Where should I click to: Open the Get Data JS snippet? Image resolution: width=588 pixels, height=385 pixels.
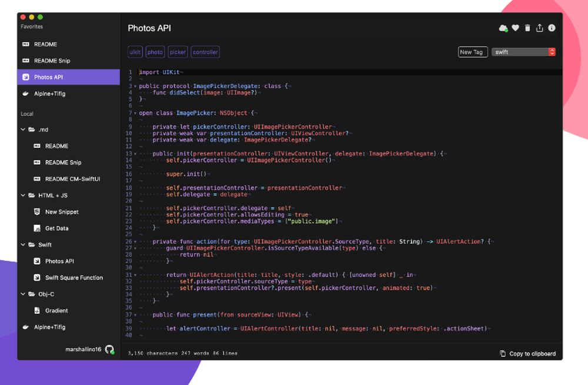(x=69, y=228)
